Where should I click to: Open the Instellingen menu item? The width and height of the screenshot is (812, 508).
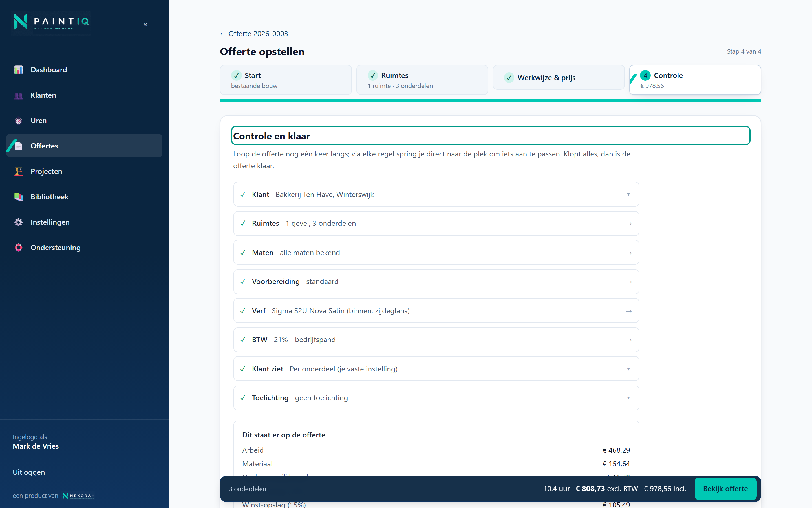84,222
